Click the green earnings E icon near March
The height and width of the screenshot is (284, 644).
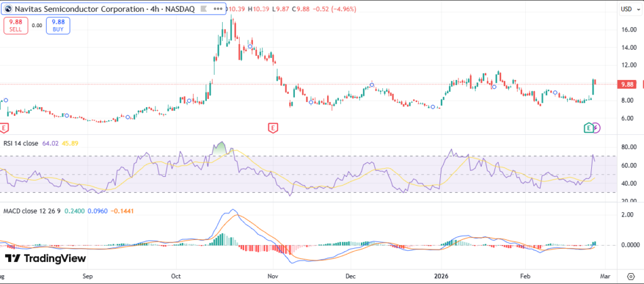click(587, 128)
